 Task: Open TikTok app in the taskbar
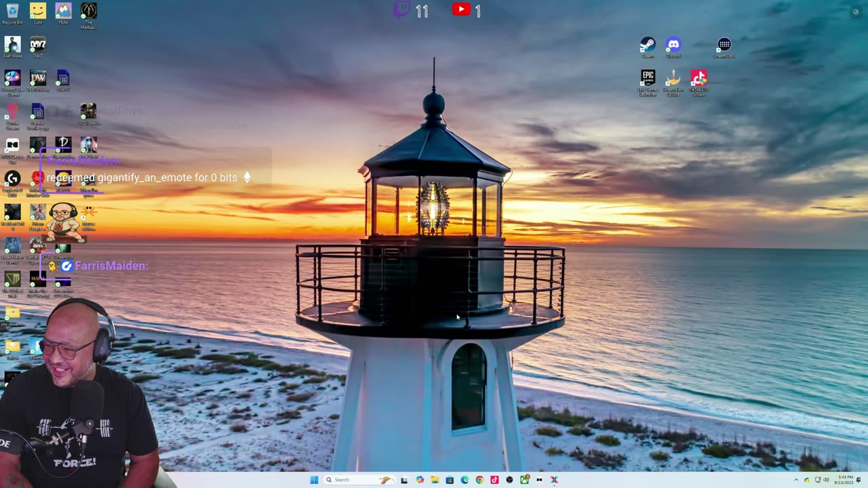[494, 480]
